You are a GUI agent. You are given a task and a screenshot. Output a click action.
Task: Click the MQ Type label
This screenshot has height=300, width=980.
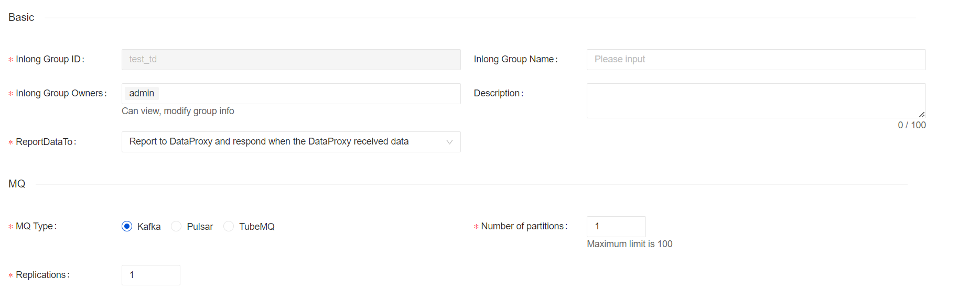(x=35, y=226)
